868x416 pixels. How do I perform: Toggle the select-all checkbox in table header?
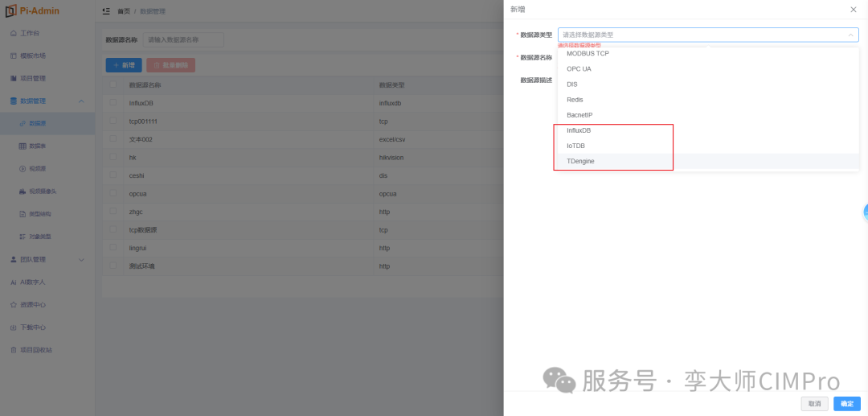(x=113, y=84)
